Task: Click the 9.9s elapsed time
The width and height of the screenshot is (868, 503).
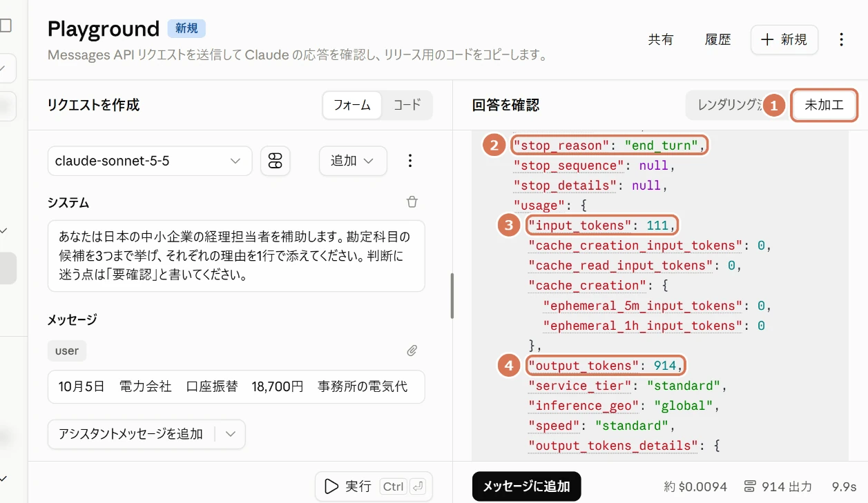Action: (844, 486)
